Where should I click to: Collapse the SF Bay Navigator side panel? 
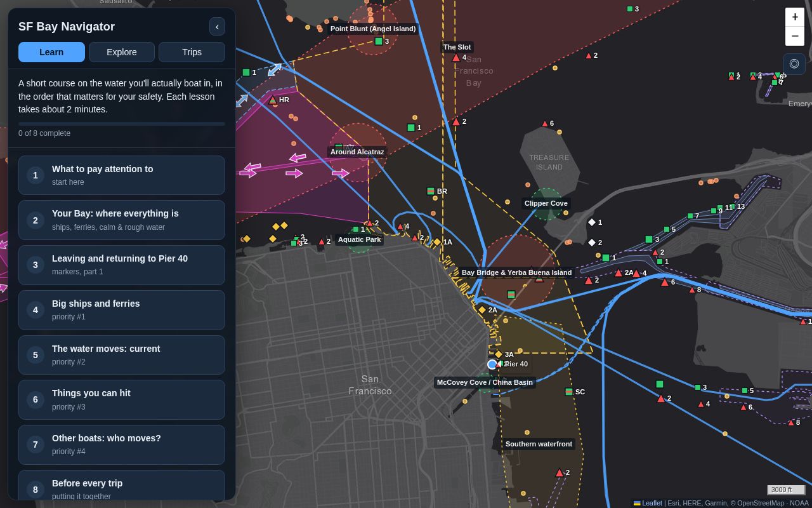pyautogui.click(x=217, y=27)
